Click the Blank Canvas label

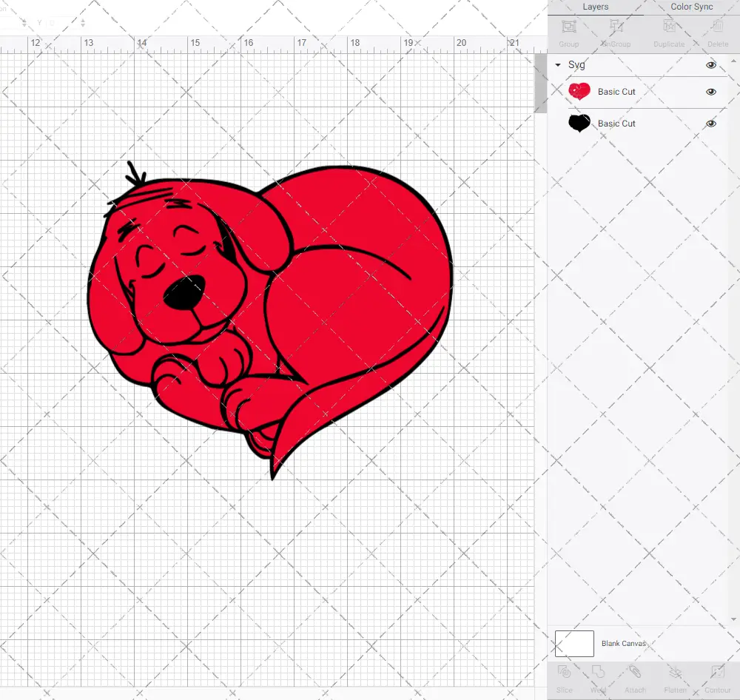(x=623, y=643)
